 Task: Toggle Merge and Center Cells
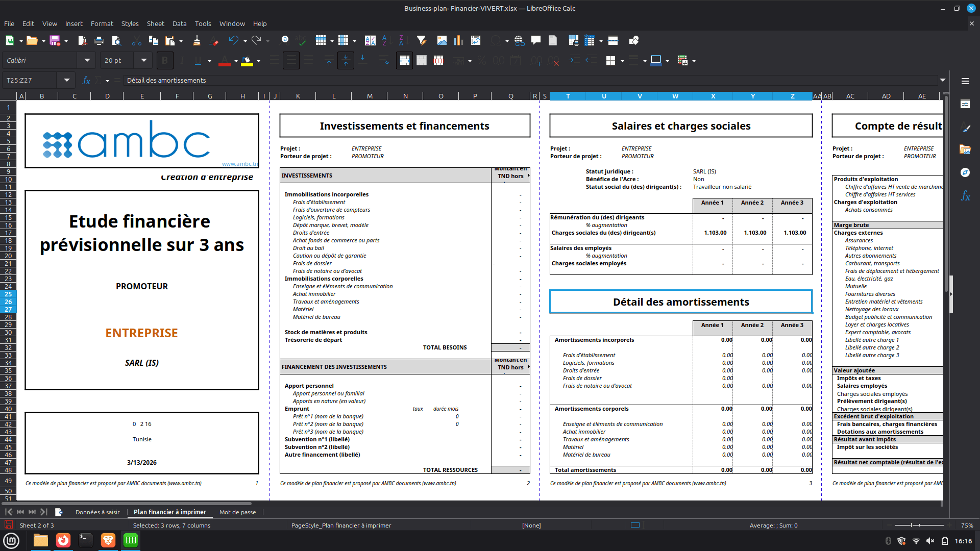[x=404, y=61]
